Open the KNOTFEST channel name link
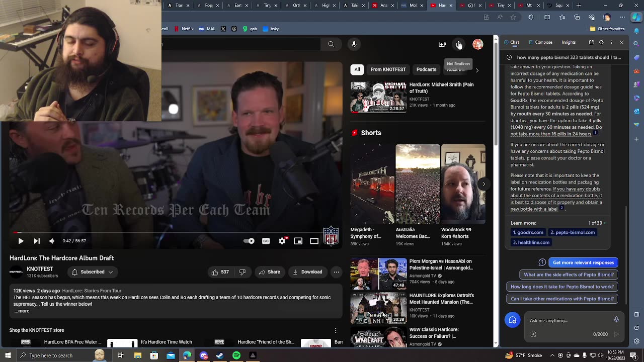The width and height of the screenshot is (644, 362). coord(40,269)
